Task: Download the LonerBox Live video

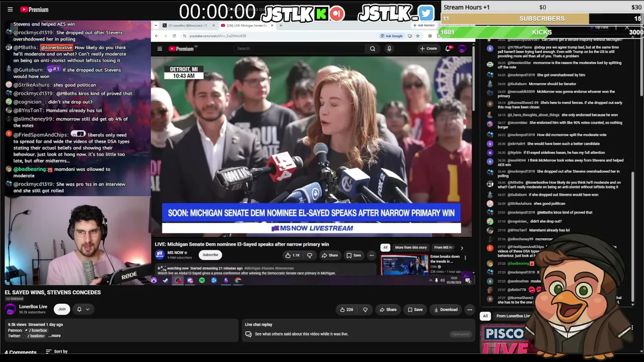Action: click(x=446, y=310)
